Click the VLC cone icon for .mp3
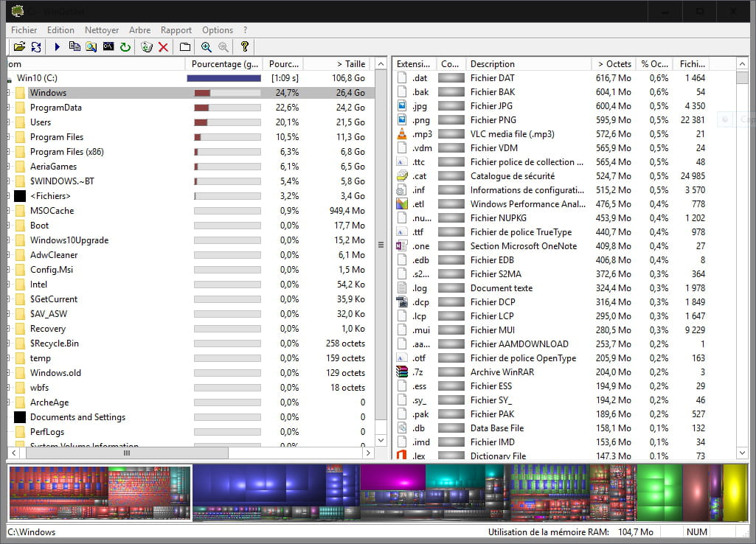Viewport: 756px width, 544px height. pyautogui.click(x=402, y=134)
